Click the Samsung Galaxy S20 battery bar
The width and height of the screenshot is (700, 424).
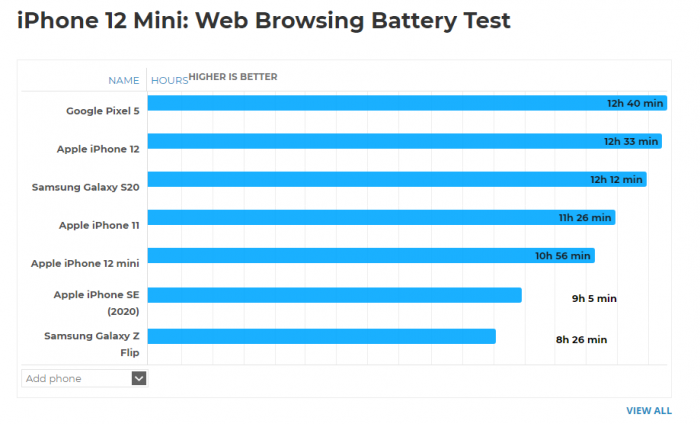[x=396, y=179]
